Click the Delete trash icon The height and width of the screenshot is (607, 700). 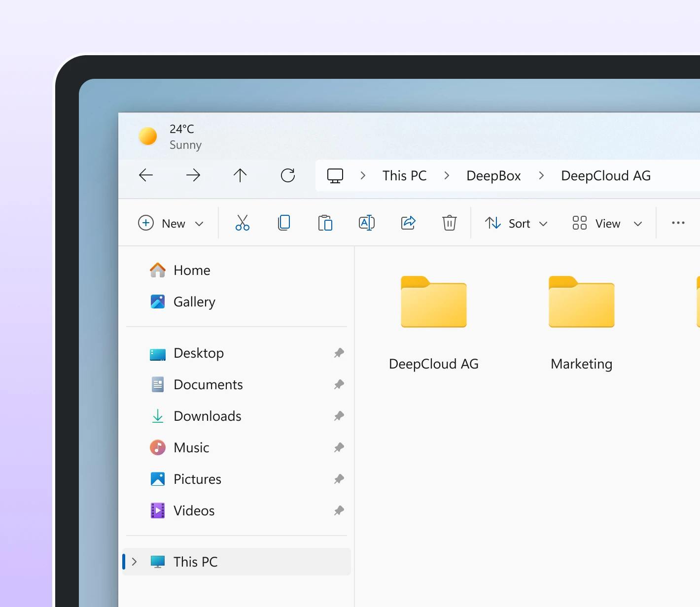pos(450,223)
